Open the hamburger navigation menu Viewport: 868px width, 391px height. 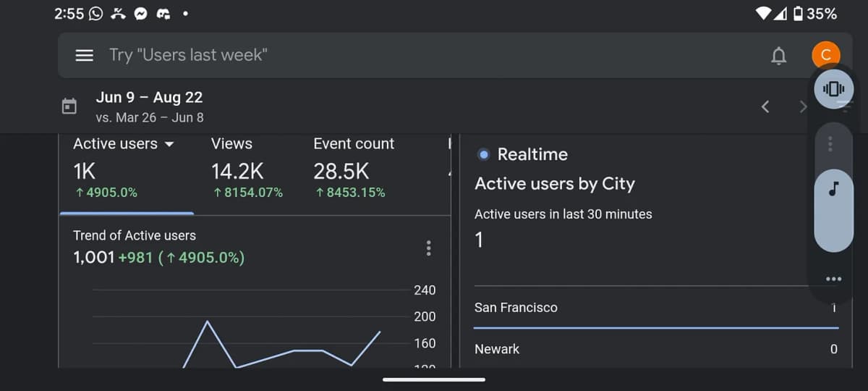tap(84, 55)
